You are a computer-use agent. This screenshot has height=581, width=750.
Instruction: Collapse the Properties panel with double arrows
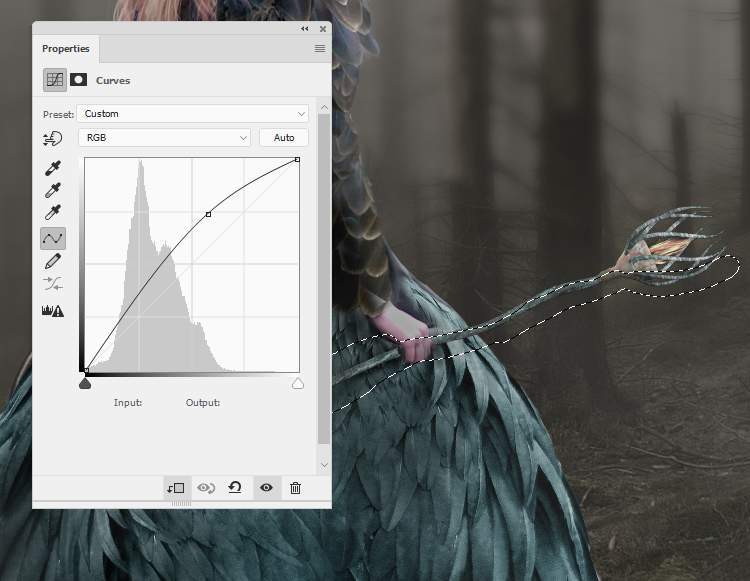[x=305, y=29]
